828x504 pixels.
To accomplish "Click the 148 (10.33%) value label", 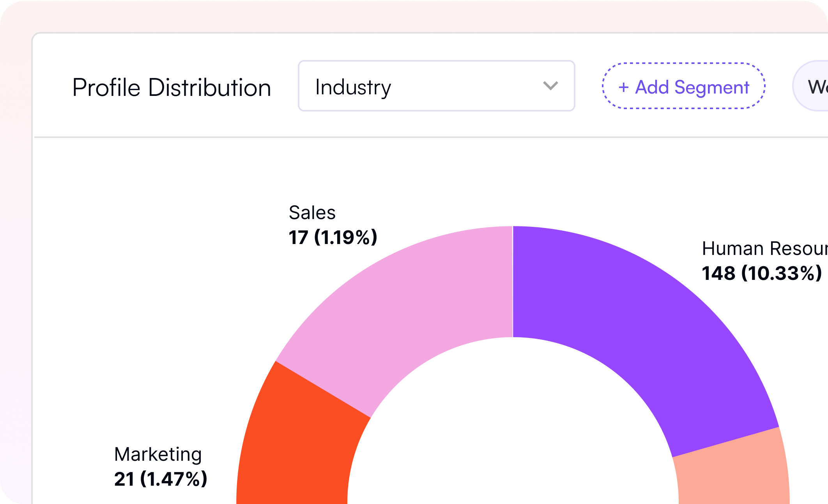I will point(762,273).
